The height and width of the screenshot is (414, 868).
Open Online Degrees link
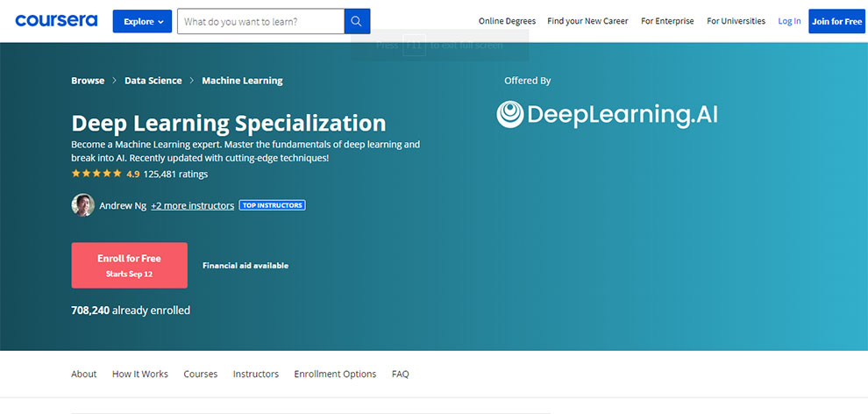coord(507,21)
